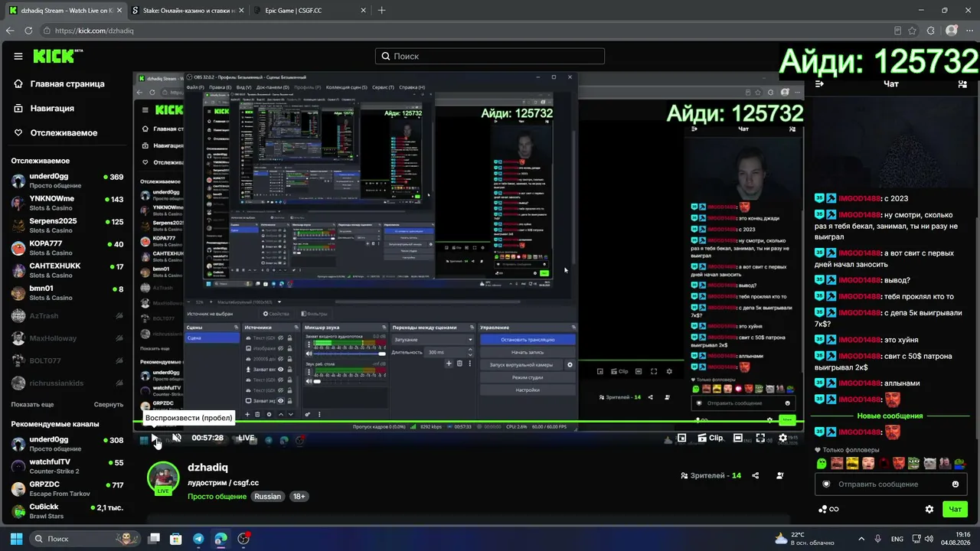Open followed channel underd0gg with 369 viewers
This screenshot has width=980, height=551.
(x=67, y=181)
